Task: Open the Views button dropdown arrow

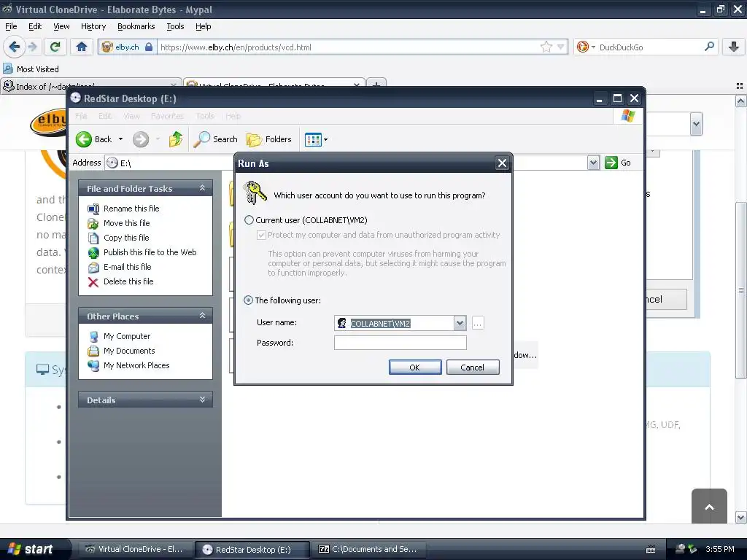Action: tap(326, 139)
